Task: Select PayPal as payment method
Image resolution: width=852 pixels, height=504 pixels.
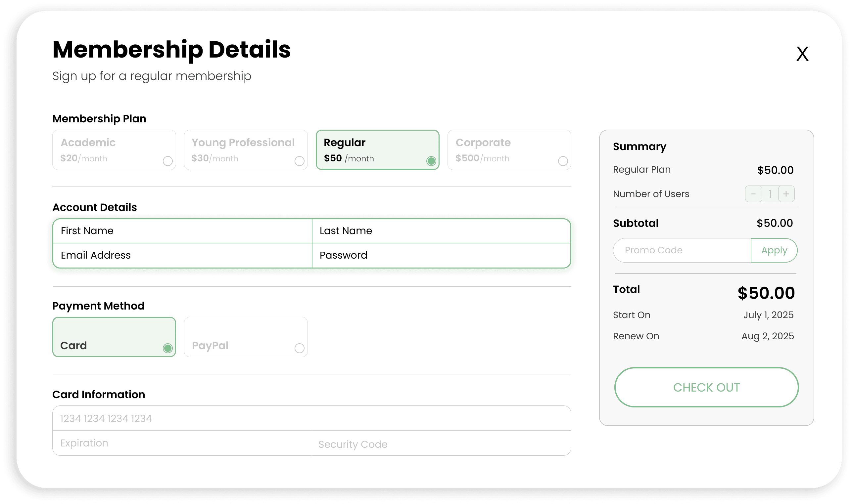Action: (x=245, y=337)
